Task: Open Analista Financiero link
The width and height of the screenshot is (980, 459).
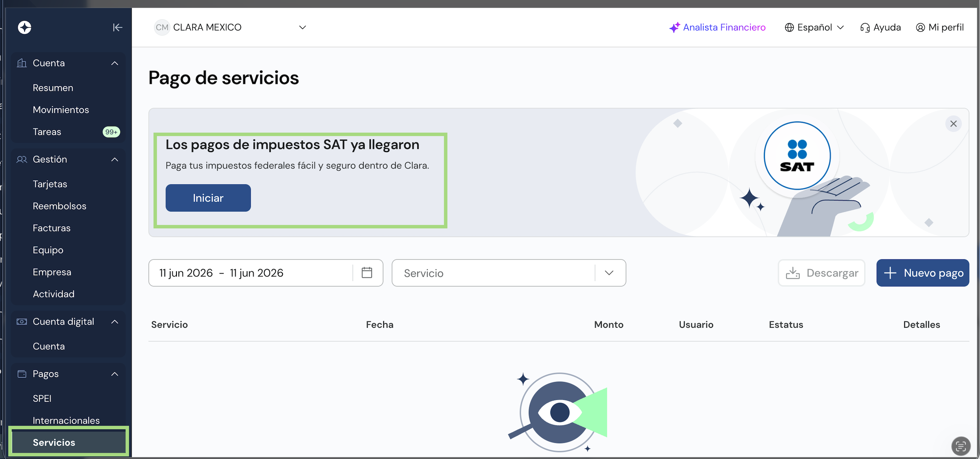Action: pyautogui.click(x=717, y=28)
